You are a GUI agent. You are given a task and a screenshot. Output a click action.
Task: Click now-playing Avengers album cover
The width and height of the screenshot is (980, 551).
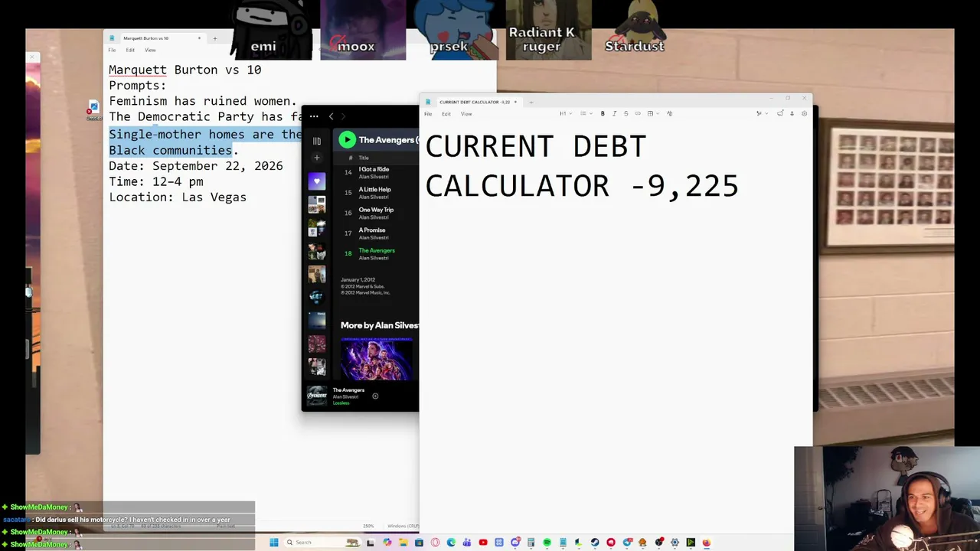[317, 396]
